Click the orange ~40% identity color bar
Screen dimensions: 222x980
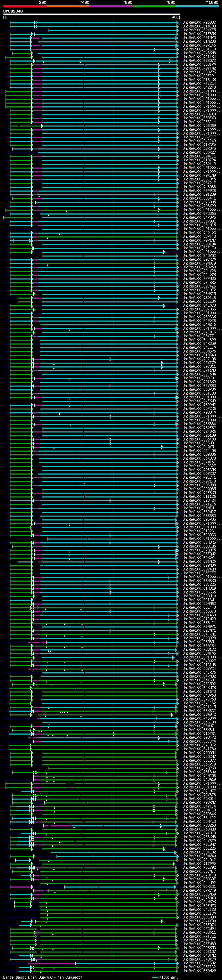(68, 6)
